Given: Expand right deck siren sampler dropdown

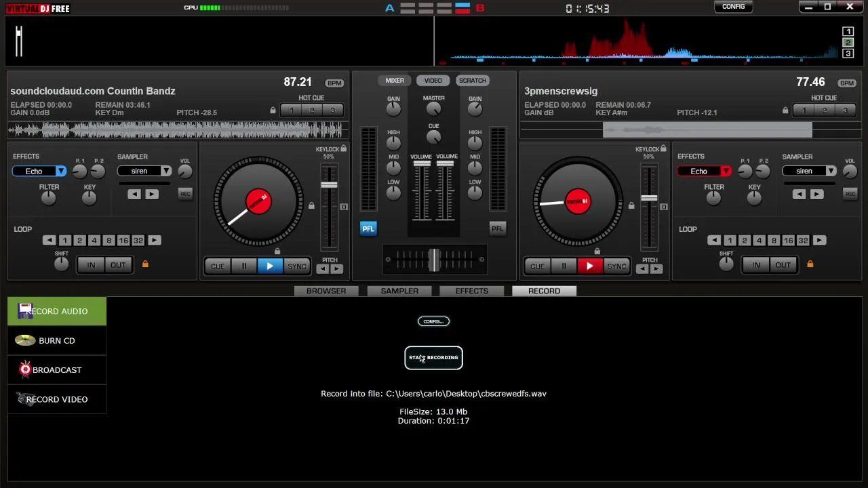Looking at the screenshot, I should pos(831,171).
